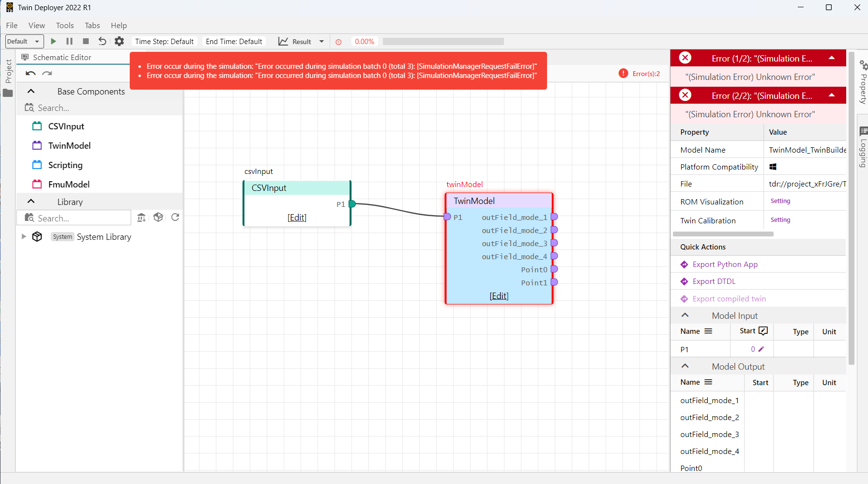
Task: Collapse the Model Input section
Action: [x=685, y=315]
